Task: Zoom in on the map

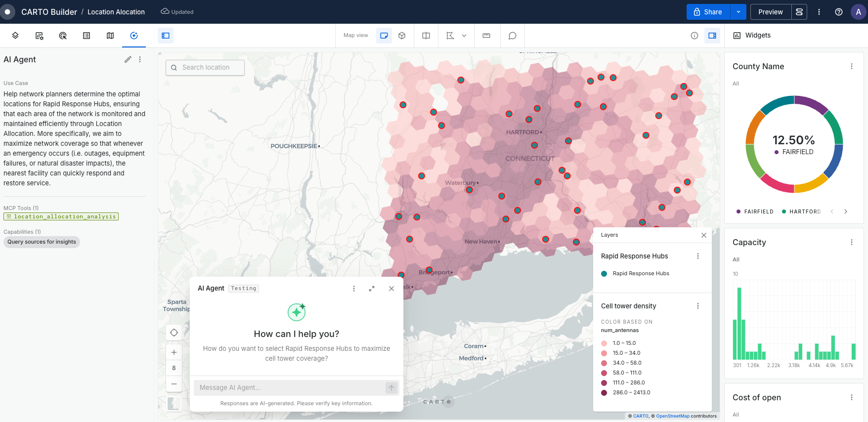Action: click(174, 352)
